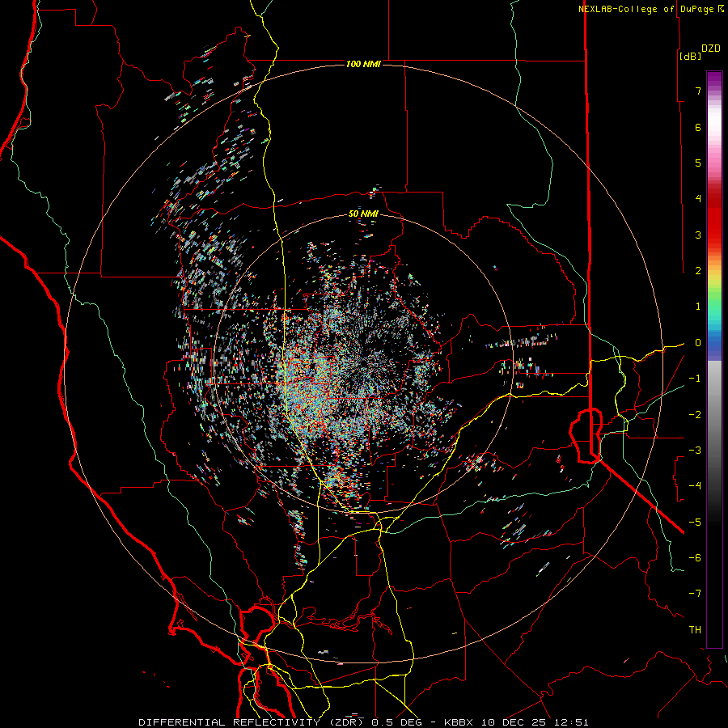Viewport: 728px width, 728px height.
Task: Click the 2 value on dB scale
Action: coord(698,271)
